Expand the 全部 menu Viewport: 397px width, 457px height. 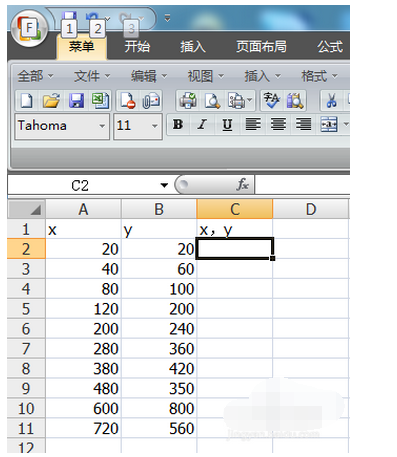click(35, 76)
